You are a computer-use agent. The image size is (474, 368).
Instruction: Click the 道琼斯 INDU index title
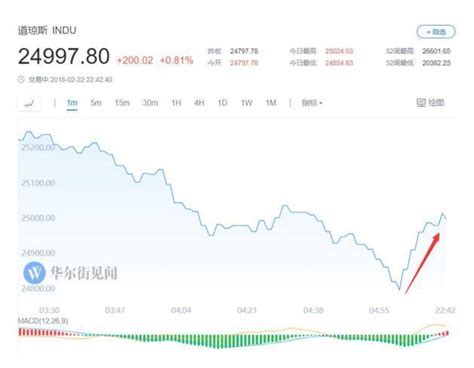click(47, 30)
